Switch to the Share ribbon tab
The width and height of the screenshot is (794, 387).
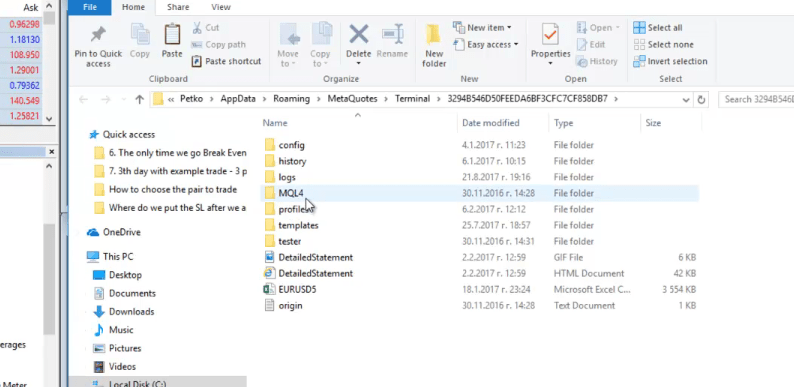tap(177, 7)
